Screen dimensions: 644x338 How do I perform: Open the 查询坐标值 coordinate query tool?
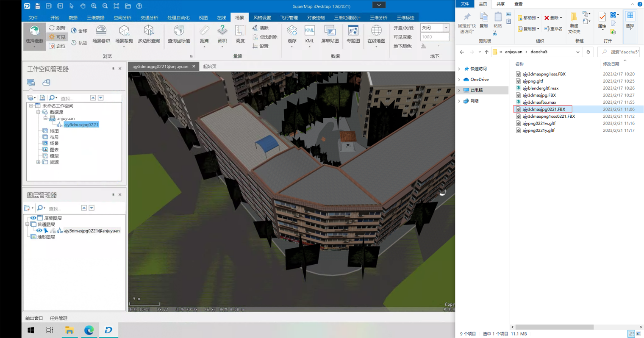click(179, 34)
